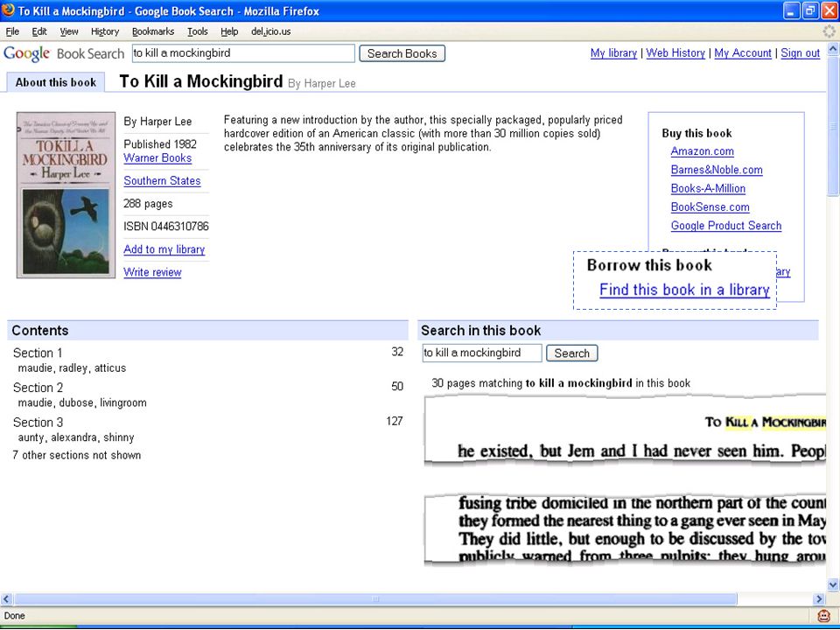Open the My Account link
This screenshot has width=840, height=630.
743,53
